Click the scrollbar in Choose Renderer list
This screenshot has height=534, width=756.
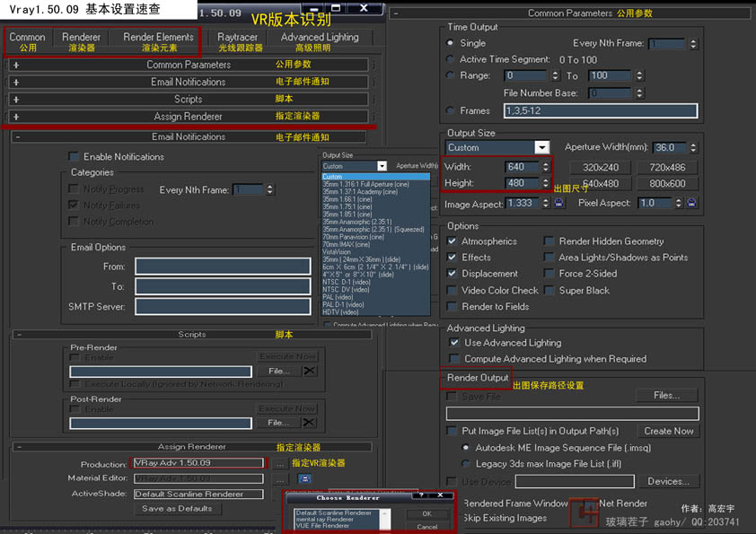385,520
